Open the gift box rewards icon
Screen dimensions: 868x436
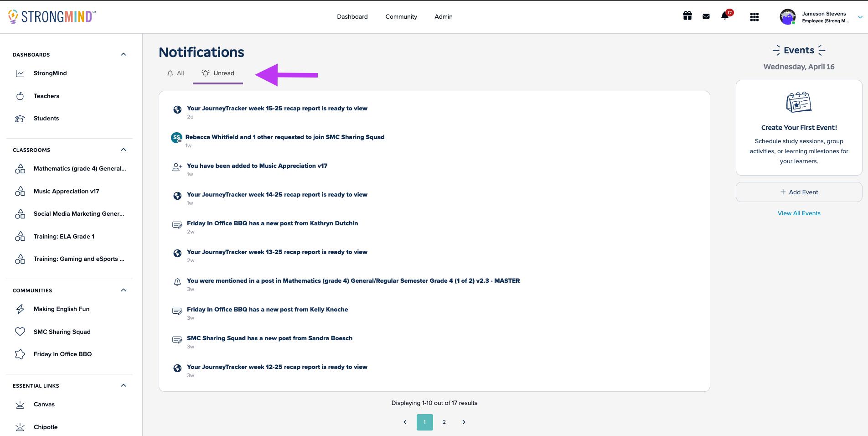(x=687, y=16)
